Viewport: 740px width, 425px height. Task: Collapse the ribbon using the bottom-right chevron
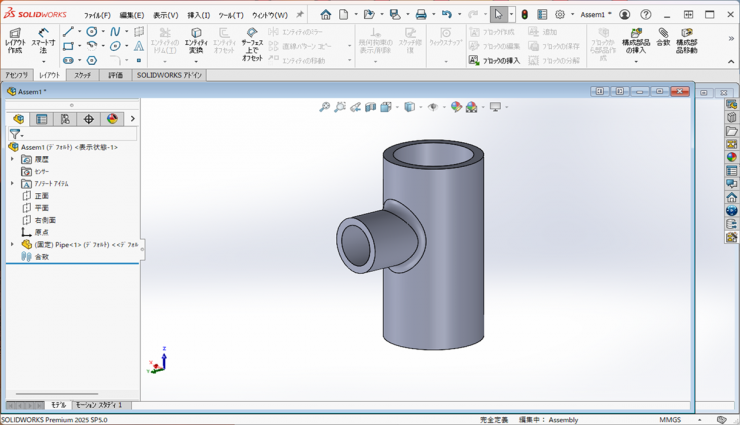pyautogui.click(x=731, y=62)
